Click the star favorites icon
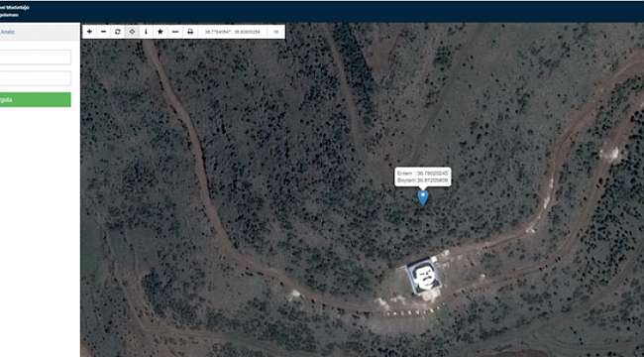The width and height of the screenshot is (644, 357). [x=161, y=32]
